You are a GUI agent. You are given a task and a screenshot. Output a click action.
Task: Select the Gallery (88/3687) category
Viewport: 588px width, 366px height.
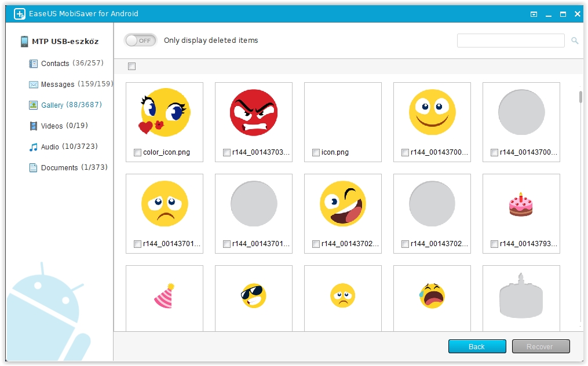(65, 105)
